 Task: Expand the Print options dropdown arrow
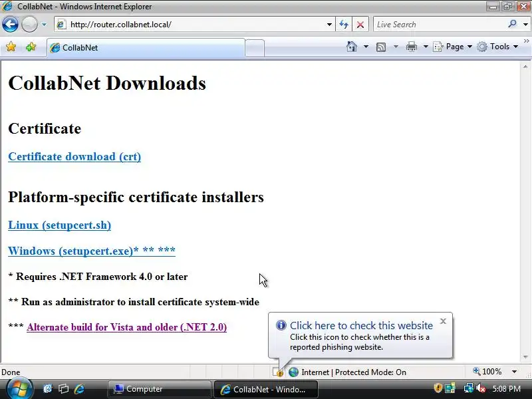(x=426, y=47)
